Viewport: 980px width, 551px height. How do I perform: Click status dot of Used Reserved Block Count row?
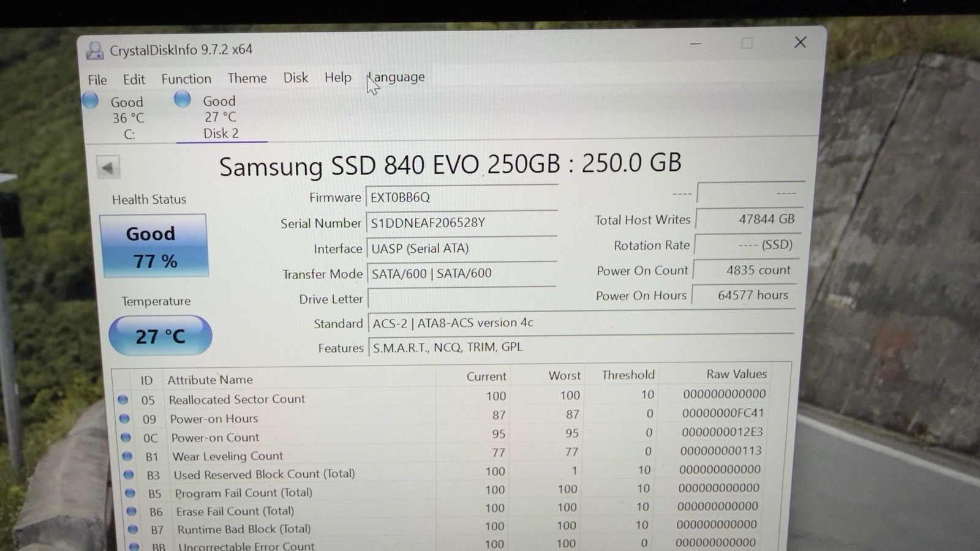coord(129,474)
